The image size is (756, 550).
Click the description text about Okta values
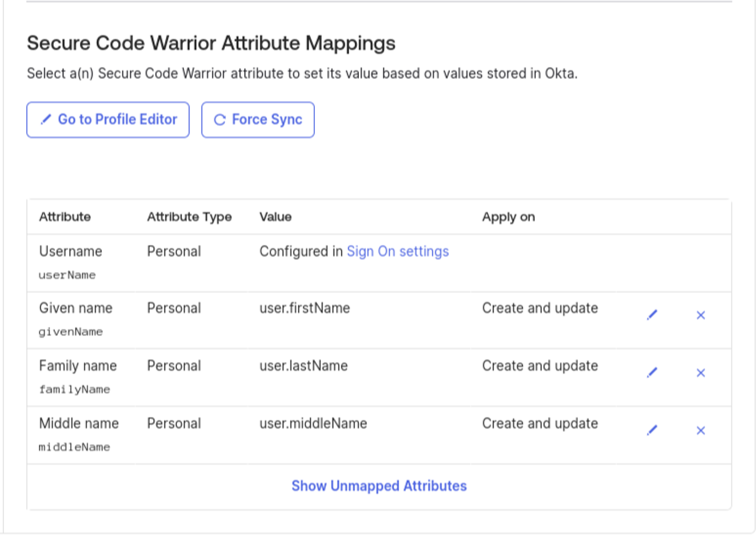tap(302, 74)
